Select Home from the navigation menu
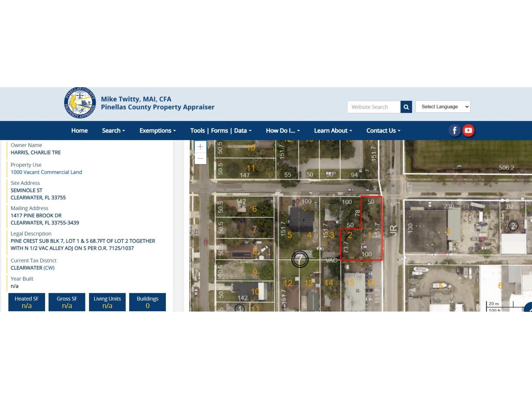Viewport: 532px width, 399px height. 79,130
